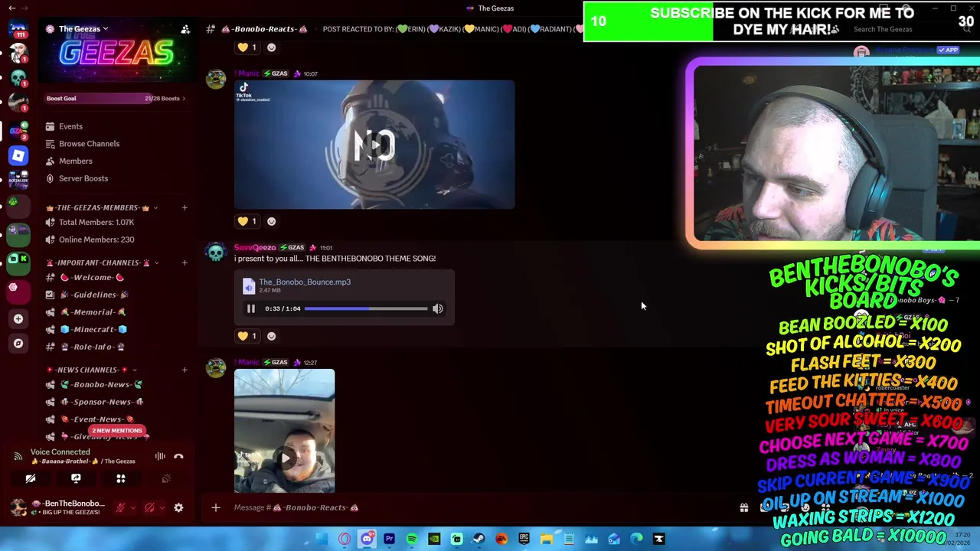Open voice connection signal details

(x=18, y=456)
